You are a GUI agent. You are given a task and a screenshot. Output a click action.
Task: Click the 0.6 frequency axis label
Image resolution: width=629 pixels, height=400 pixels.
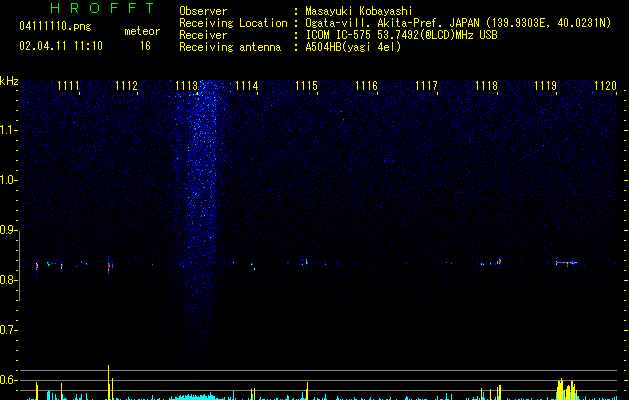(x=8, y=380)
